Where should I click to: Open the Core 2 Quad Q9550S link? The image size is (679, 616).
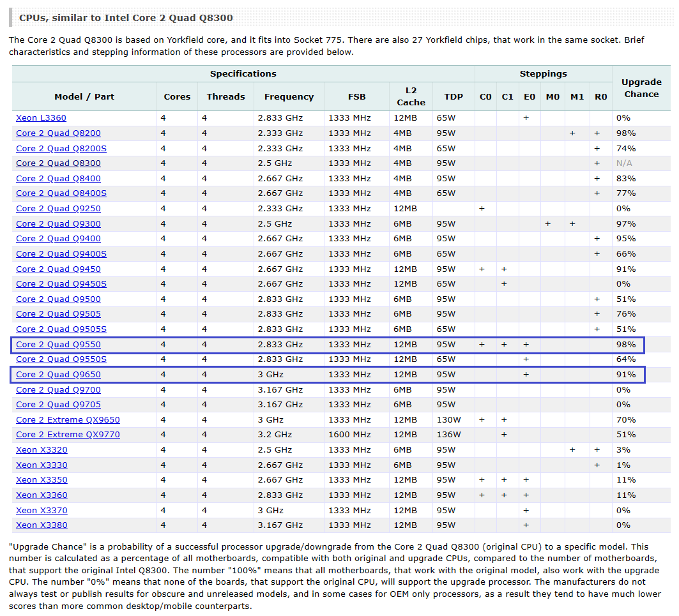[x=61, y=359]
